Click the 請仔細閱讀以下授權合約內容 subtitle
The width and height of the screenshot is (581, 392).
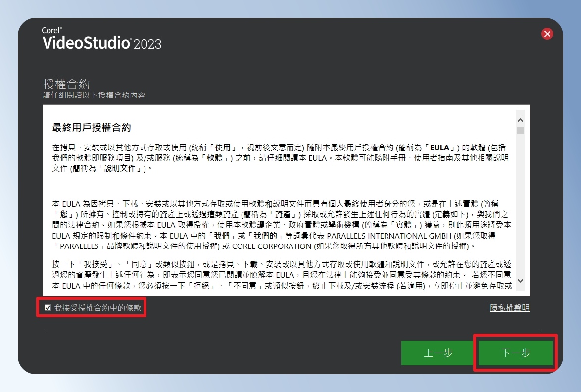pyautogui.click(x=94, y=95)
